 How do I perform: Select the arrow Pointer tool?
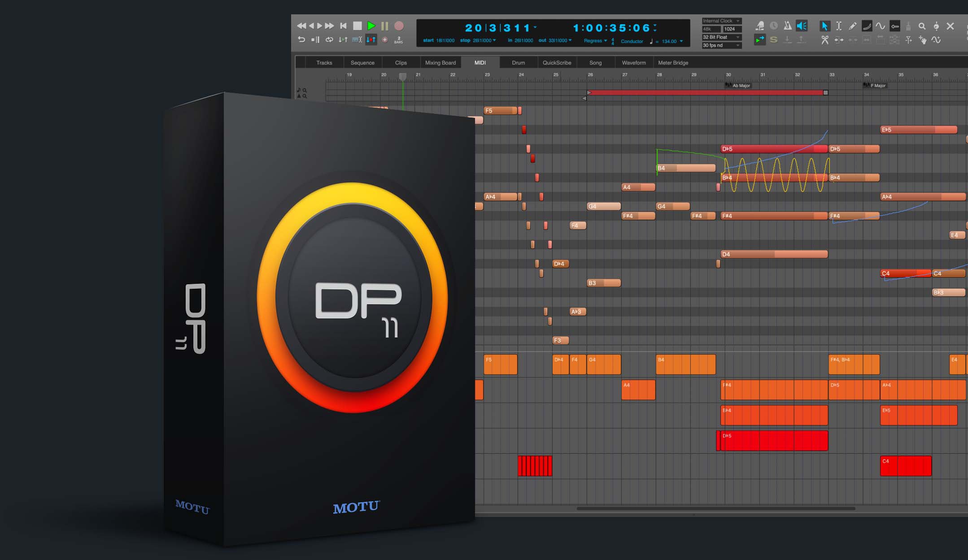825,26
